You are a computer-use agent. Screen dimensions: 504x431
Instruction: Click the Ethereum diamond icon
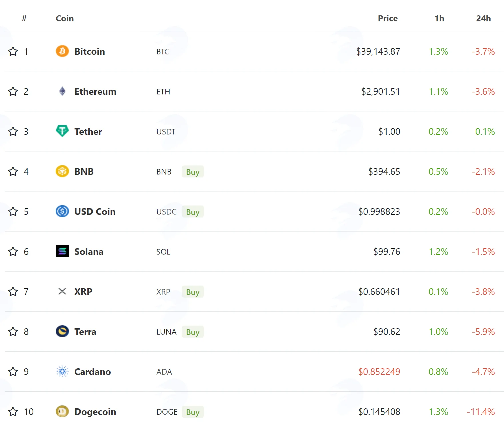[62, 91]
